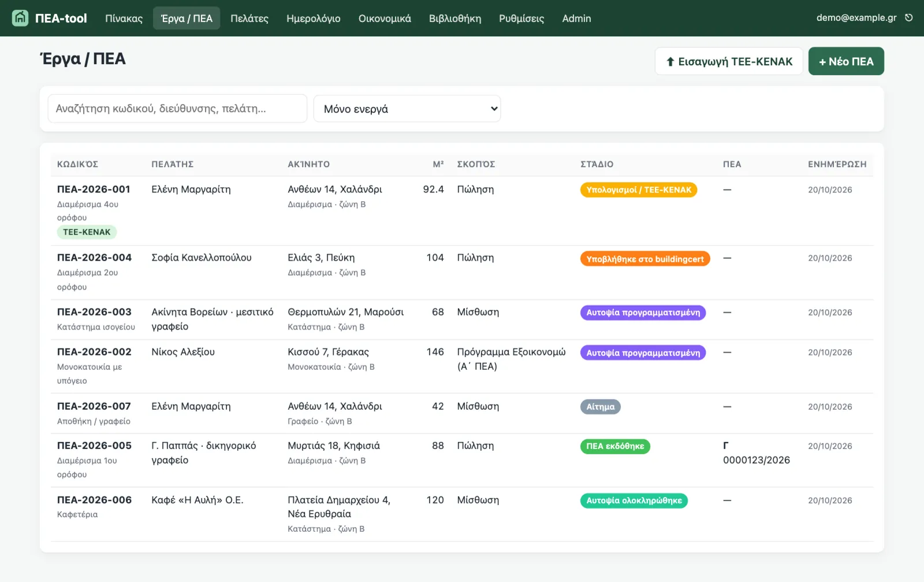Viewport: 924px width, 582px height.
Task: Expand the Μόνο ενεργά filter dropdown
Action: [407, 109]
